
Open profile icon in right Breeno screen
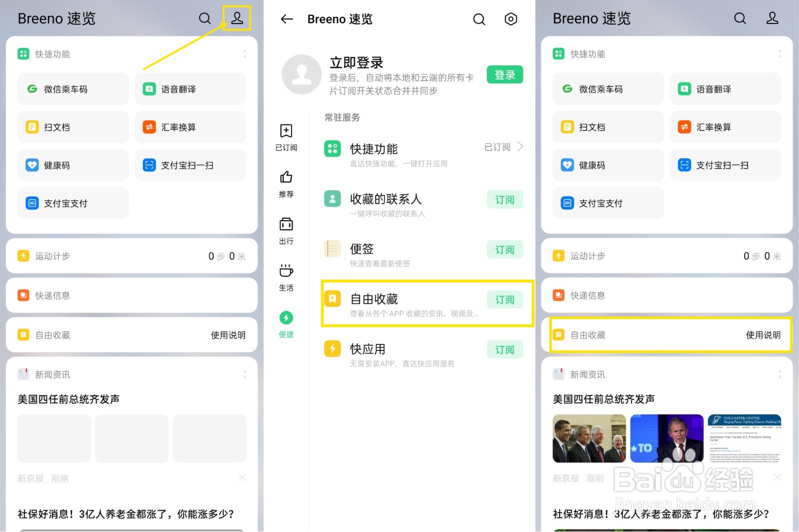tap(772, 18)
